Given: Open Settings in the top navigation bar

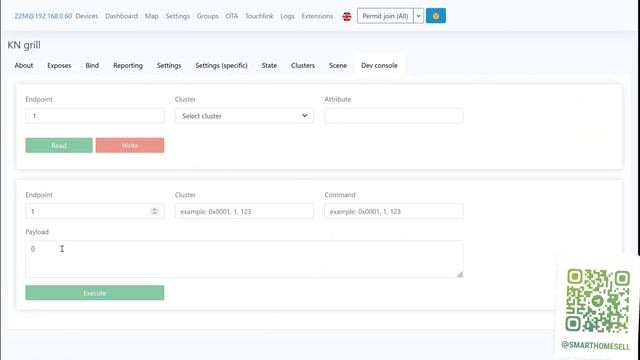Looking at the screenshot, I should pos(178,16).
